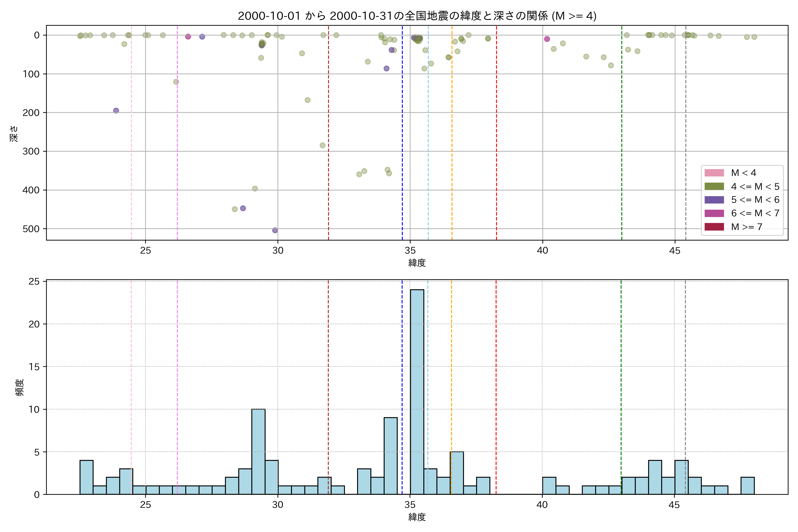Viewport: 798px width, 532px height.
Task: Select the purple point at depth 500
Action: 275,230
